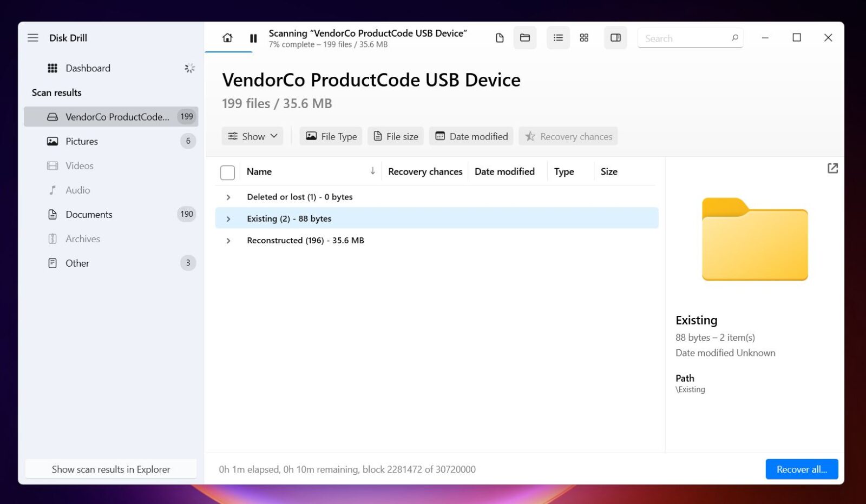
Task: Sort by the Name column header
Action: (x=259, y=171)
